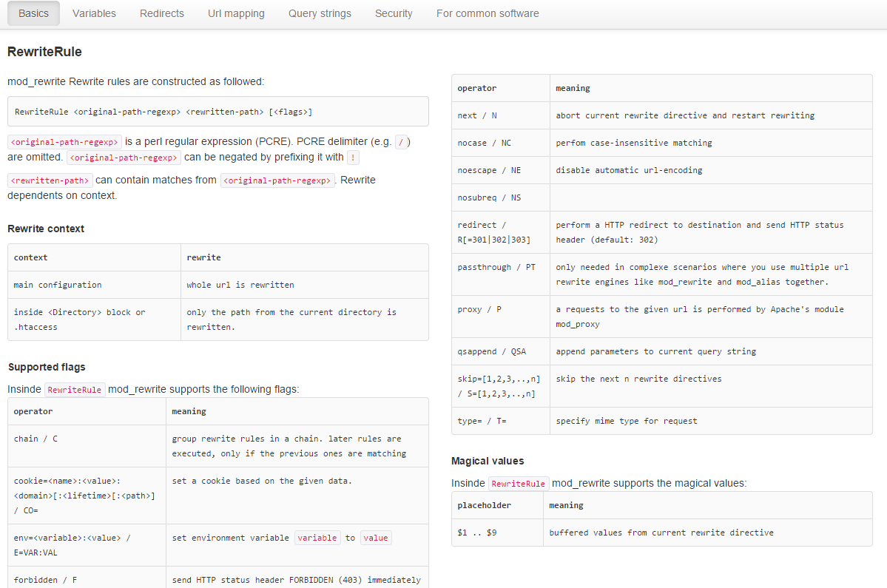Viewport: 887px width, 588px height.
Task: Click the active Basics tab
Action: click(x=33, y=13)
